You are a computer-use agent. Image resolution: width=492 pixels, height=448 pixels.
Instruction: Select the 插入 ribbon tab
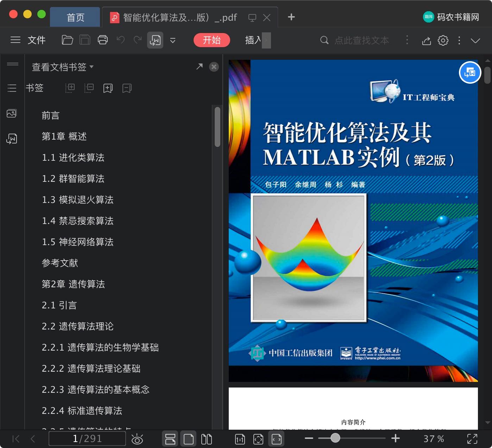point(253,40)
